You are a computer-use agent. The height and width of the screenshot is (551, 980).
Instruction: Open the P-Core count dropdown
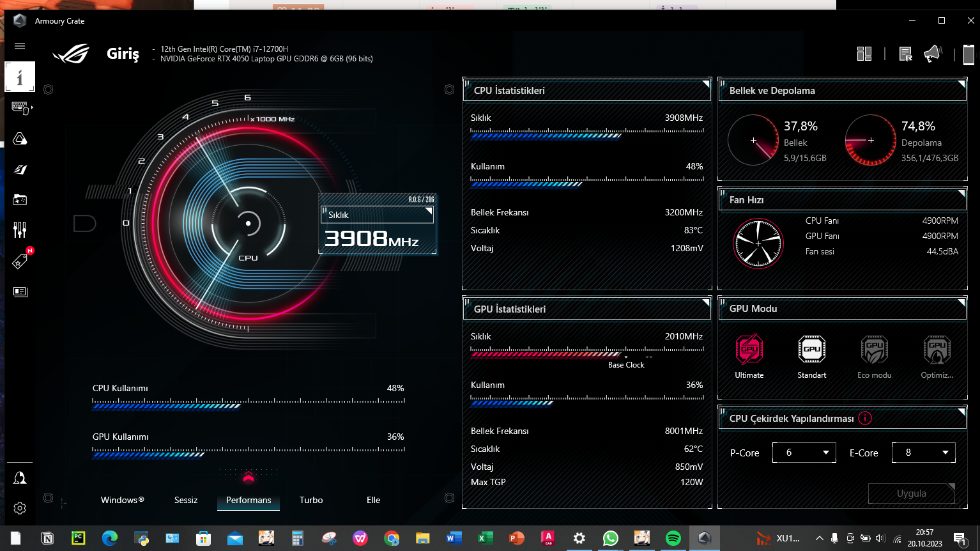(x=804, y=453)
